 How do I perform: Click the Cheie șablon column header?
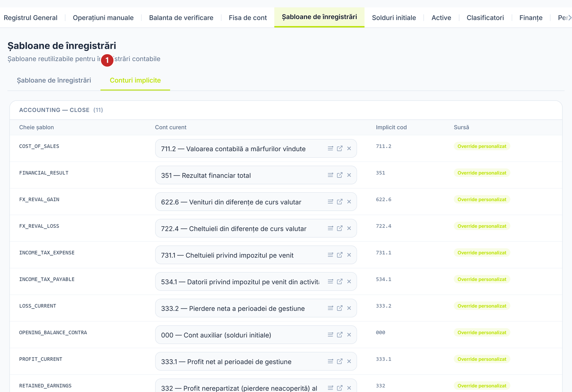coord(37,127)
